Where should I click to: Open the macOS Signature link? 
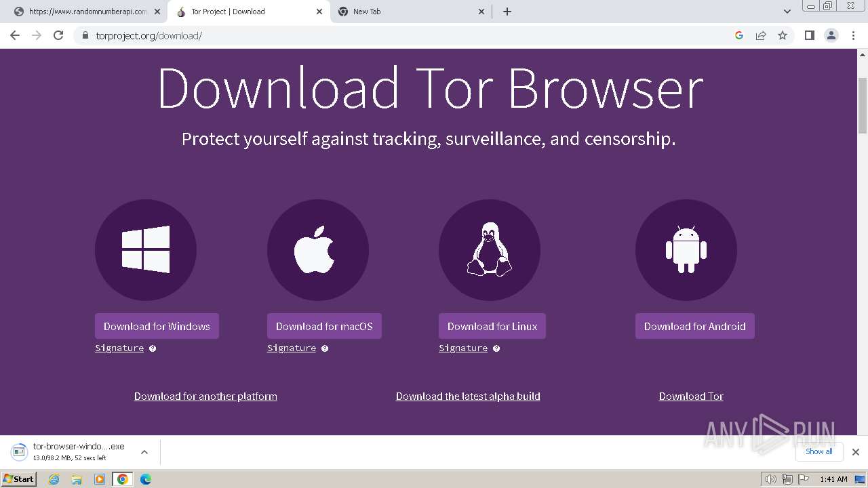(x=292, y=348)
